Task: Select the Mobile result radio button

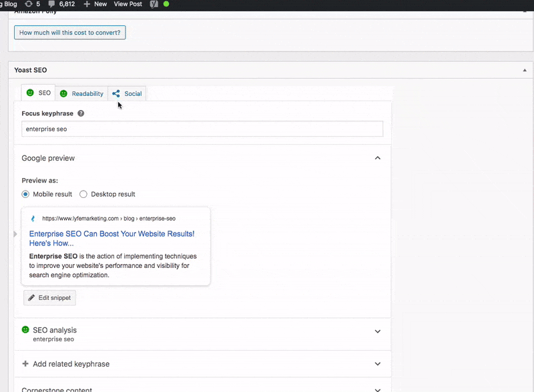Action: [25, 194]
